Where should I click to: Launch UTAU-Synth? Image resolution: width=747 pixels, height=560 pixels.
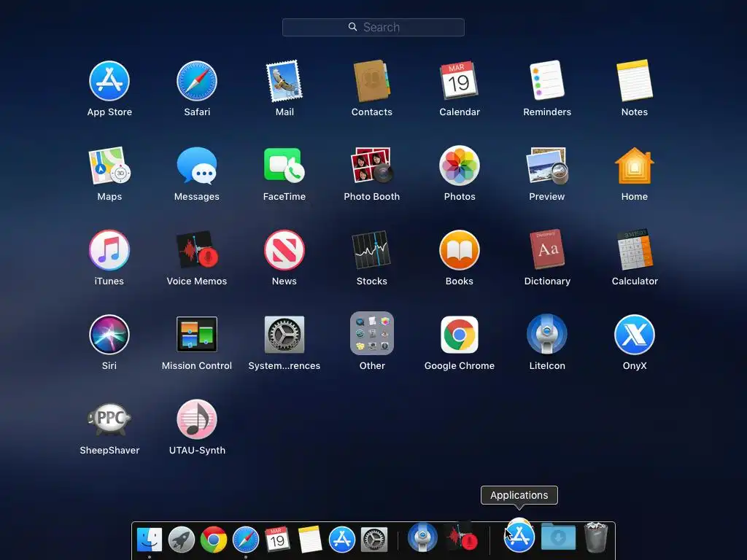197,419
